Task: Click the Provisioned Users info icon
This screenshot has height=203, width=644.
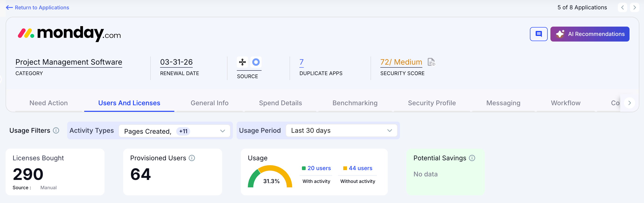Action: click(192, 158)
